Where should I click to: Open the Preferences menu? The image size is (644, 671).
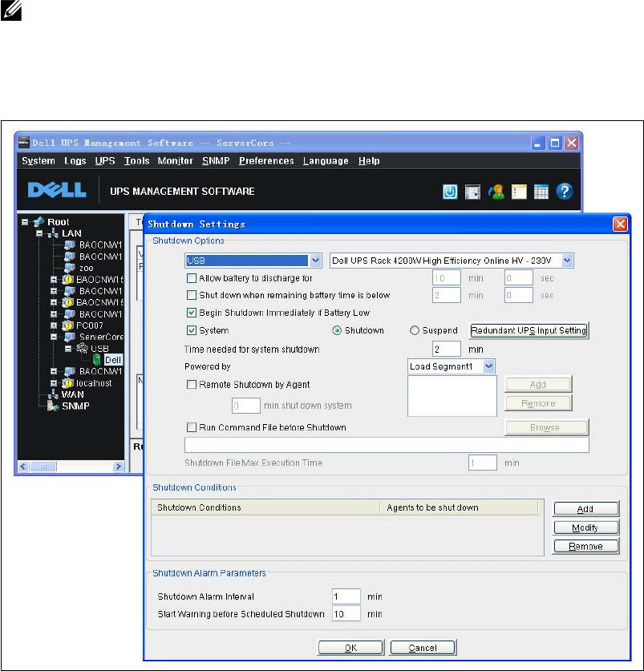266,161
